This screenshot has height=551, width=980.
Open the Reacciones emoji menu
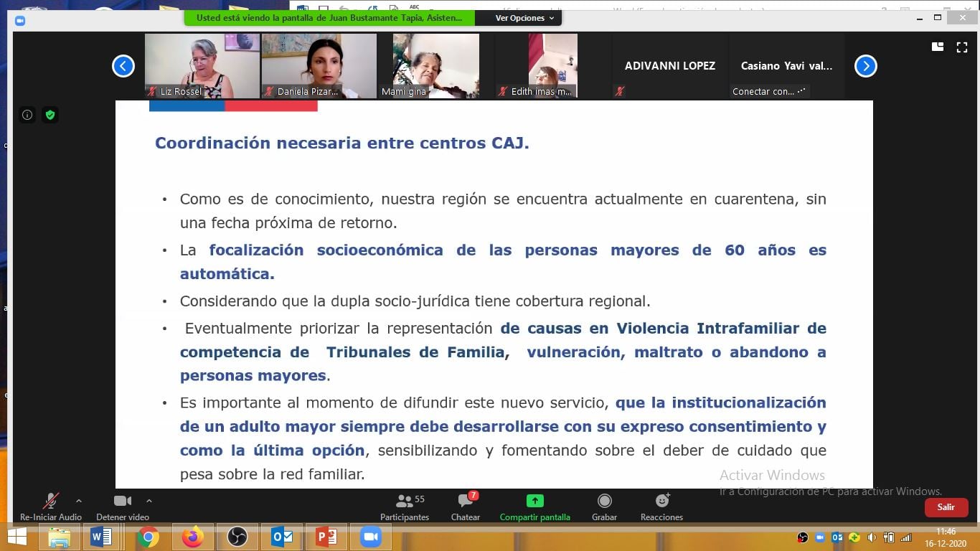pyautogui.click(x=661, y=507)
